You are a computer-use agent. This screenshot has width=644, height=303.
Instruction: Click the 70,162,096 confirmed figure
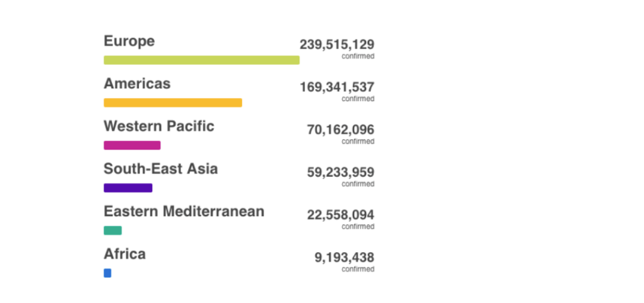pos(340,129)
